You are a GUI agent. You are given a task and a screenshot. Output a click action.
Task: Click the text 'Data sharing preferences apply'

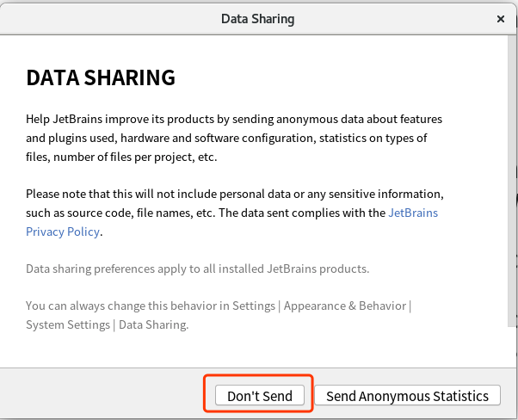[x=198, y=269]
